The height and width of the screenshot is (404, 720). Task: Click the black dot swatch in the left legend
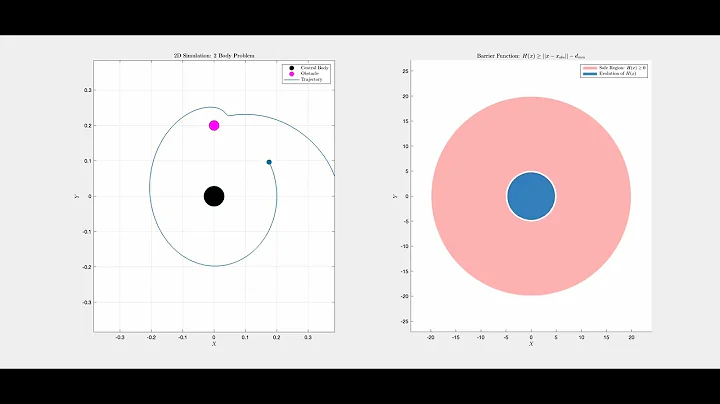292,68
